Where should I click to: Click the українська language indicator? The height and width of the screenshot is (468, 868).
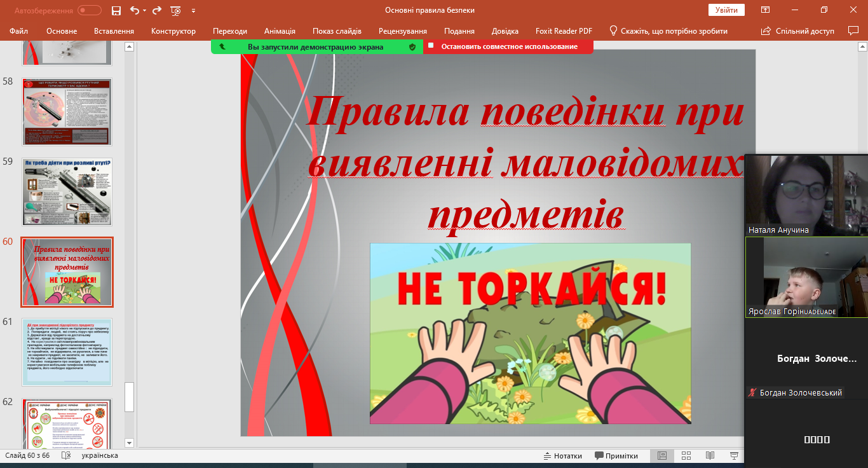(100, 456)
